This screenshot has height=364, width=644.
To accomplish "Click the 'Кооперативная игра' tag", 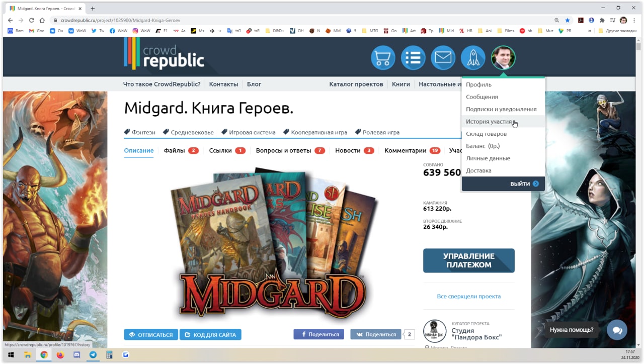I will 315,132.
